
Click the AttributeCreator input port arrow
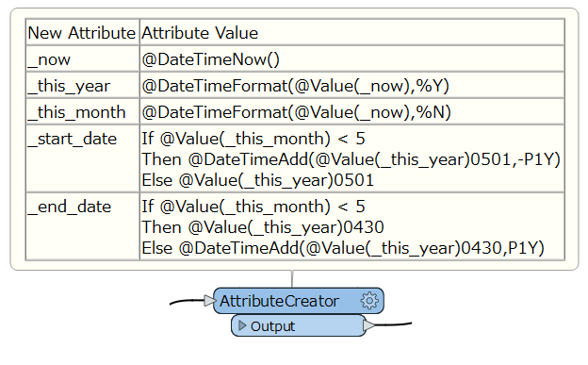click(x=209, y=301)
